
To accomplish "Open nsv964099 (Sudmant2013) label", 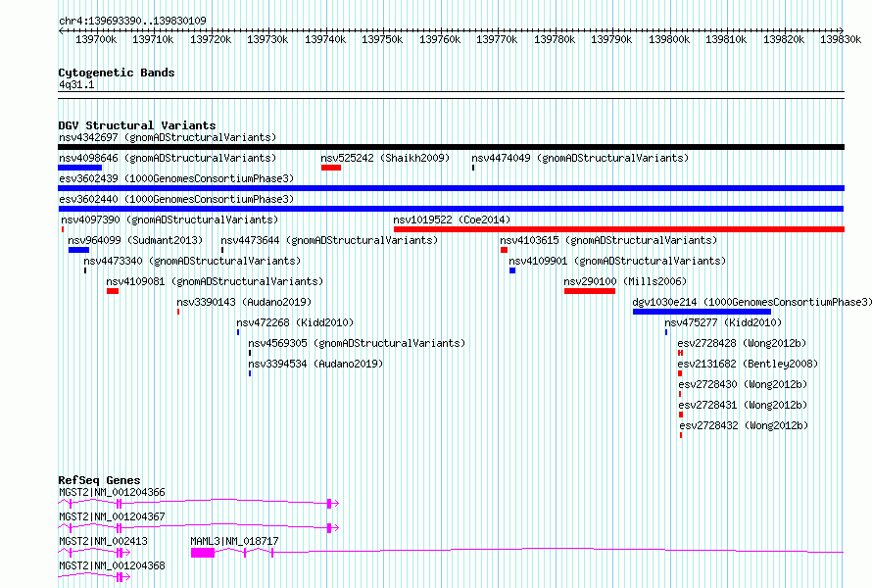I will click(x=135, y=240).
